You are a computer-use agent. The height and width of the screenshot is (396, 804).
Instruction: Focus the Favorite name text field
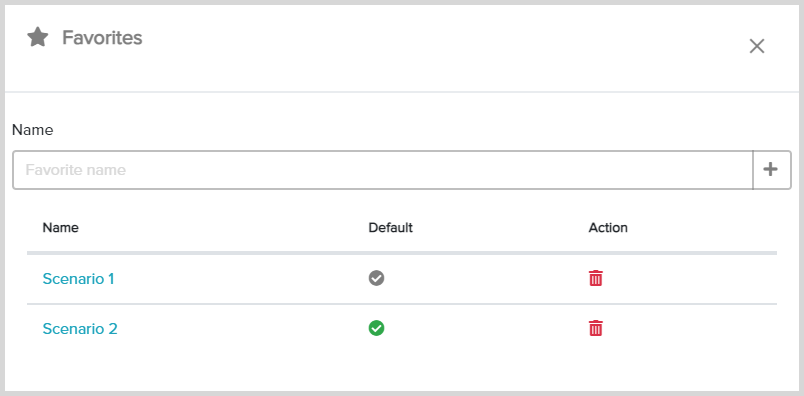coord(383,170)
